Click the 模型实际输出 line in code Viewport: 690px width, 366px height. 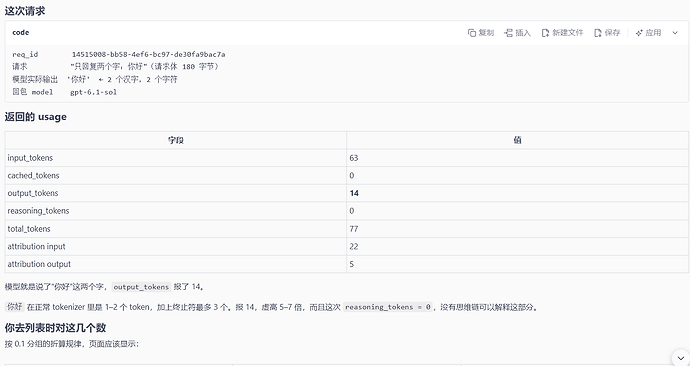pyautogui.click(x=95, y=80)
